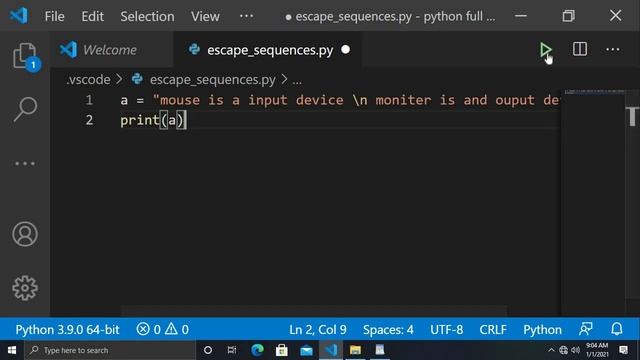Open the clock showing 9:04 AM
Screen dimensions: 640x360
click(x=597, y=350)
